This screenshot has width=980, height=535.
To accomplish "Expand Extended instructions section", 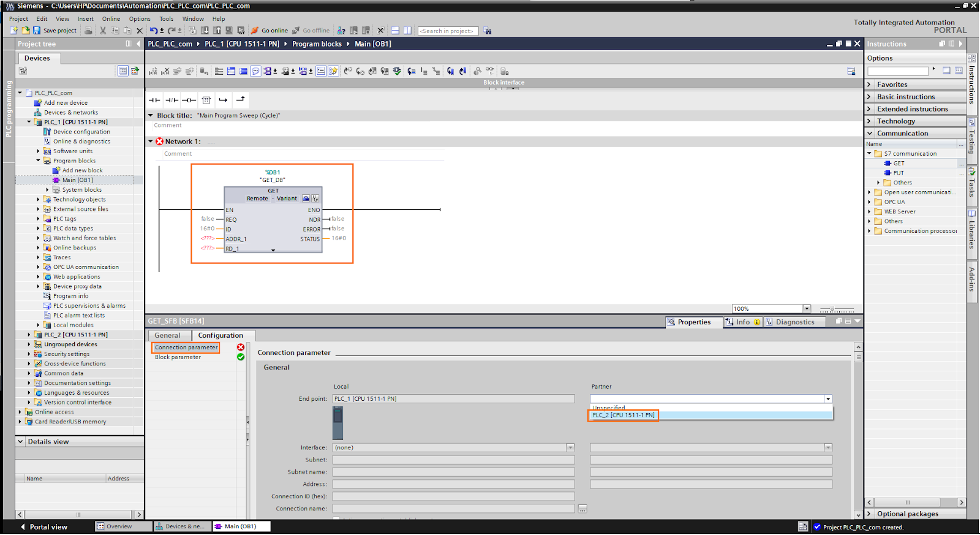I will (x=869, y=109).
